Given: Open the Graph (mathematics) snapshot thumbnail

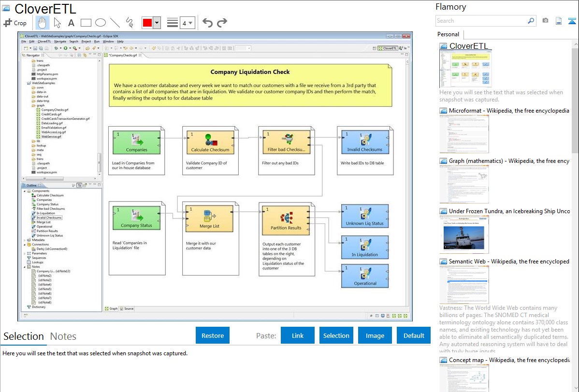Looking at the screenshot, I should tap(464, 184).
